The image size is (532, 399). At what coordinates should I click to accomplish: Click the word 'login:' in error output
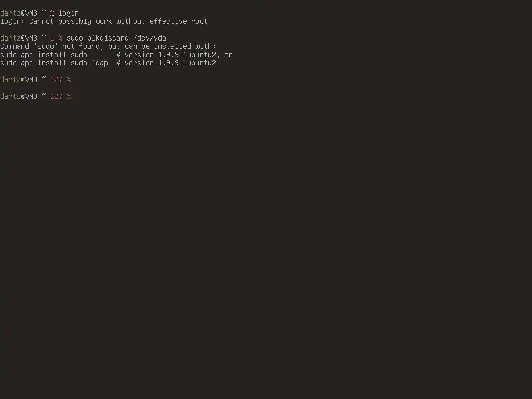tap(12, 21)
